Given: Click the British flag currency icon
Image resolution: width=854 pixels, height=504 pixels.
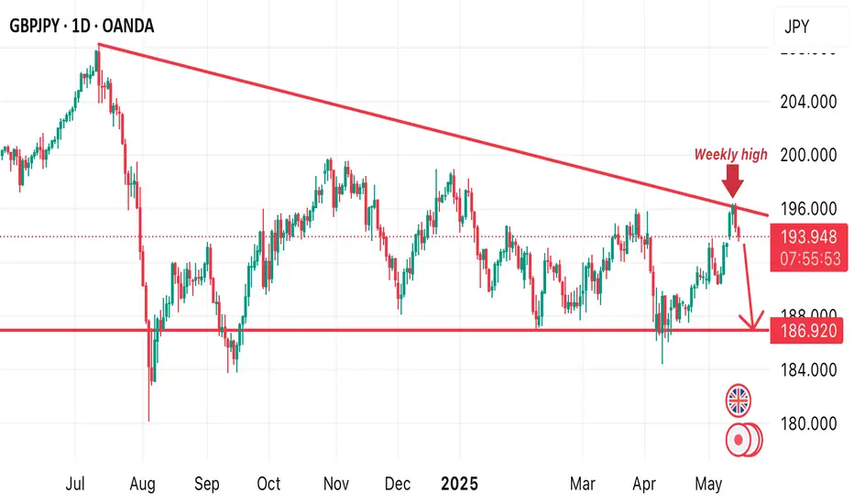Looking at the screenshot, I should coord(738,401).
